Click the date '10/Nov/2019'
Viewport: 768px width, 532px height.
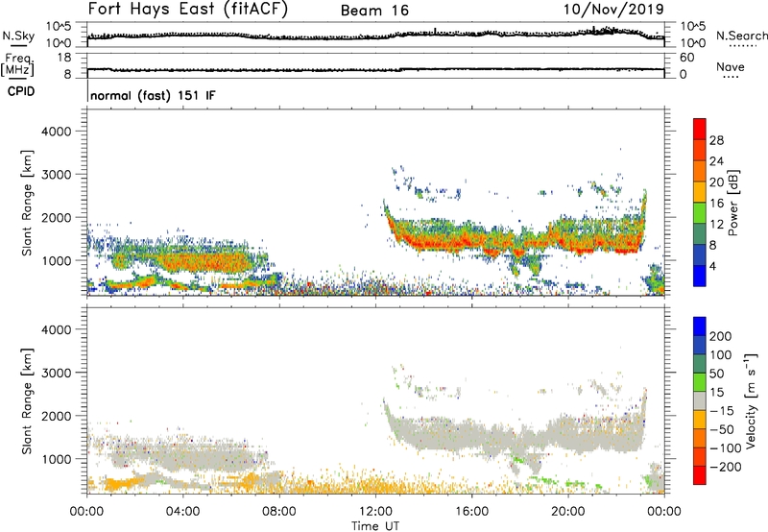tap(613, 9)
